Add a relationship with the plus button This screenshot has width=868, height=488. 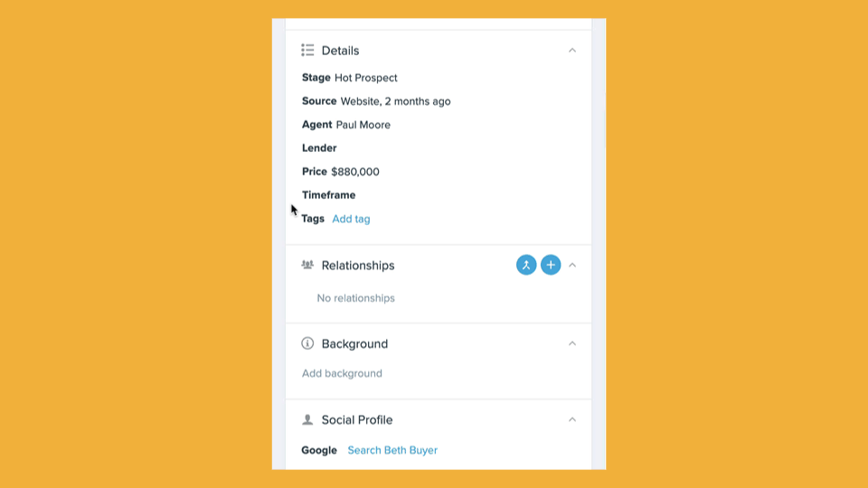tap(551, 265)
